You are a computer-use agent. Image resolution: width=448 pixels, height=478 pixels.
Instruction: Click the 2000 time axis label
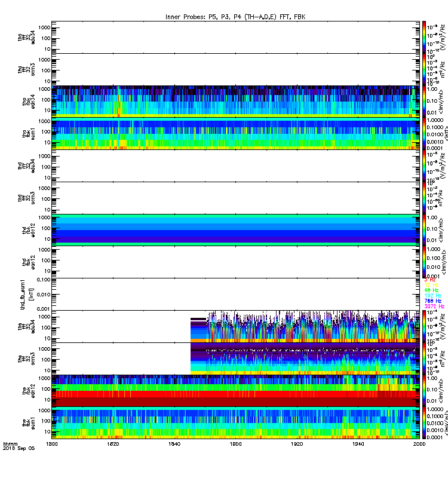419,444
